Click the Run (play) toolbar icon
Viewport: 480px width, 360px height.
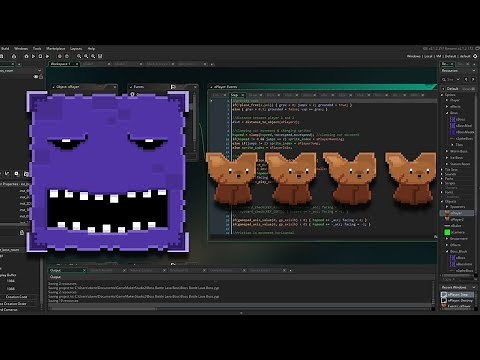33,56
